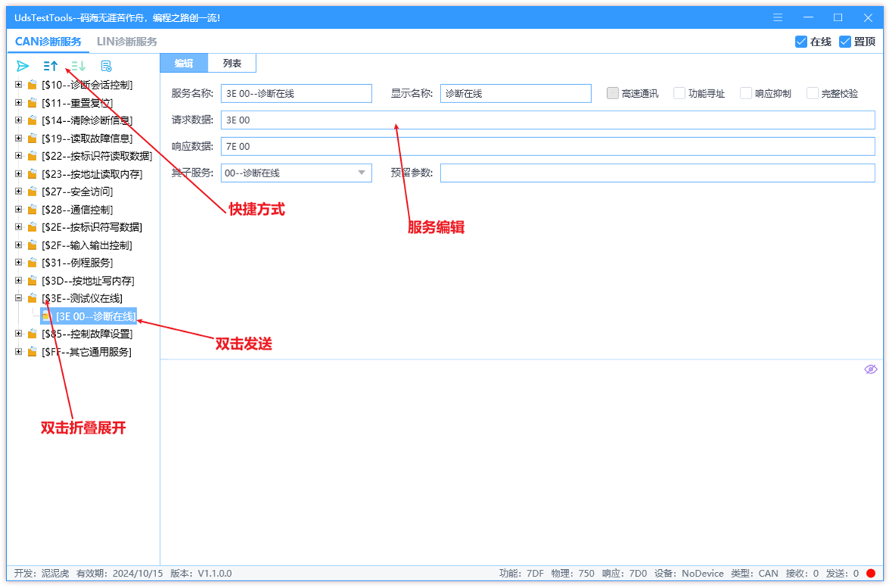Expand the $3D--按地址写内存 node
Screen dimensions: 889x588
[18, 280]
